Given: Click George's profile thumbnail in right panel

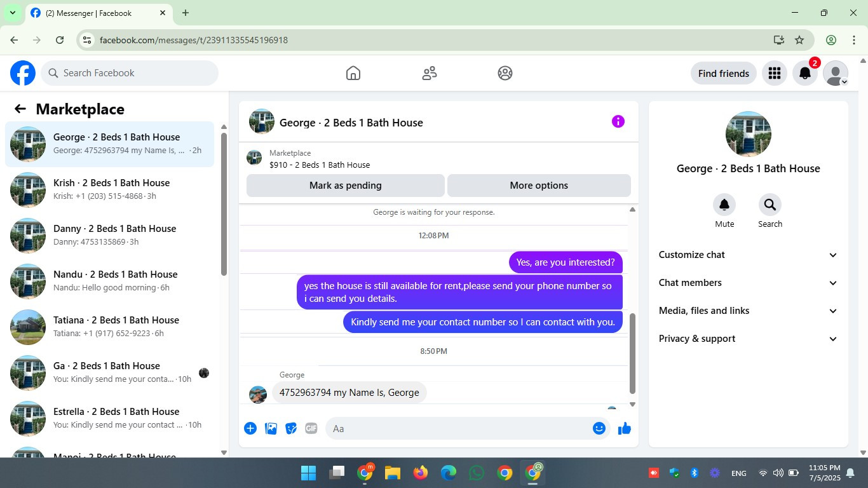Looking at the screenshot, I should [749, 134].
